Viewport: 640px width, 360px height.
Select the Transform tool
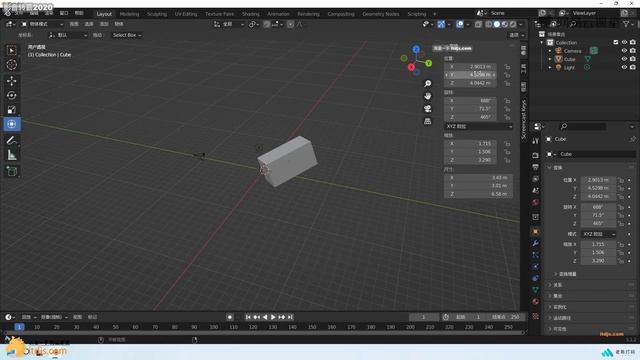(12, 124)
